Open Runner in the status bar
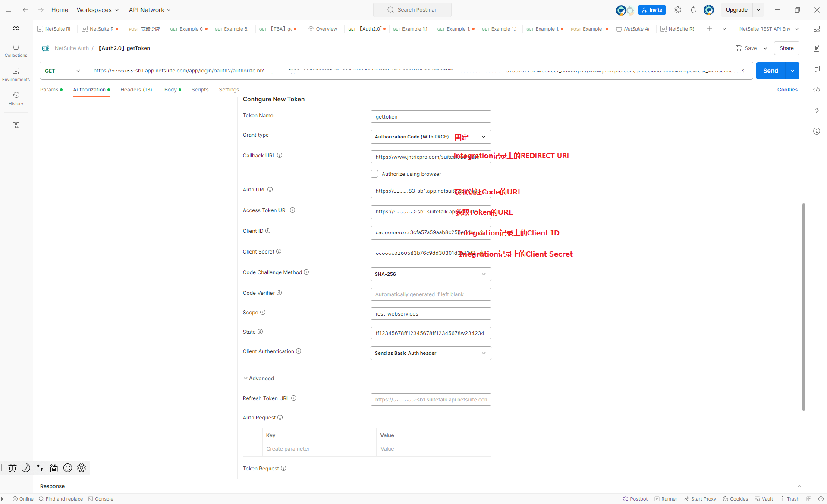 point(666,499)
